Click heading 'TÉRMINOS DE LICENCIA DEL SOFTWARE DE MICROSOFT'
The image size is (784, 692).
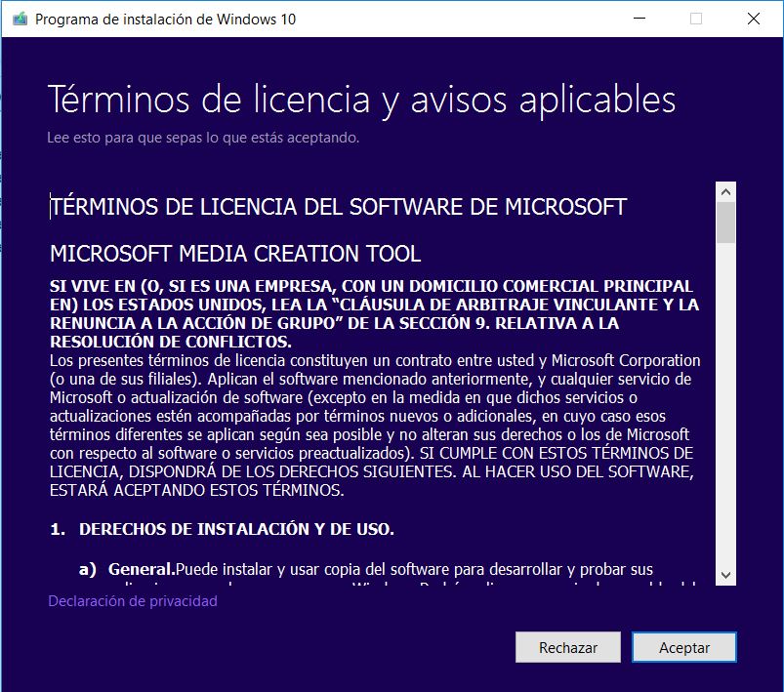click(339, 207)
